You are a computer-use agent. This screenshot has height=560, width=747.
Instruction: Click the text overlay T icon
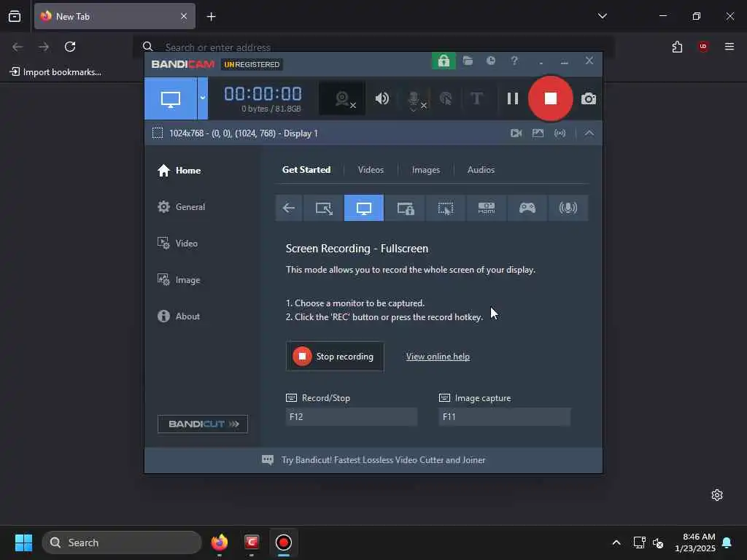coord(476,98)
